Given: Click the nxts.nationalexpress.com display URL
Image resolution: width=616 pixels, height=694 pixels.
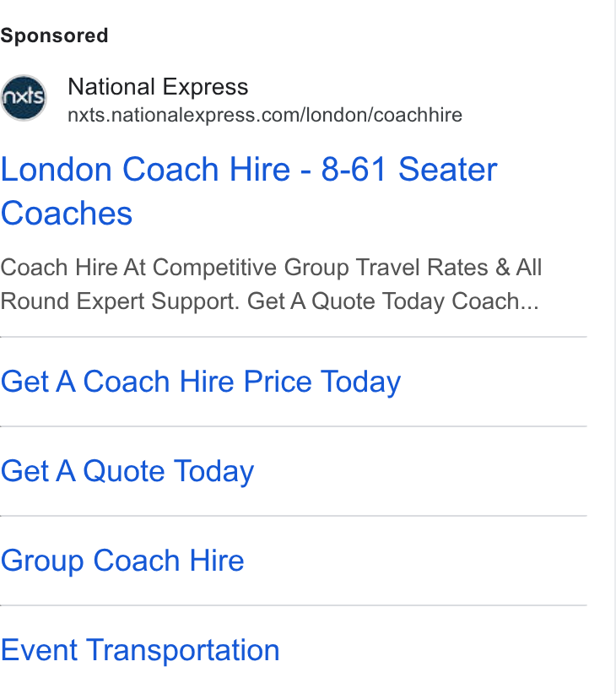Looking at the screenshot, I should [265, 115].
